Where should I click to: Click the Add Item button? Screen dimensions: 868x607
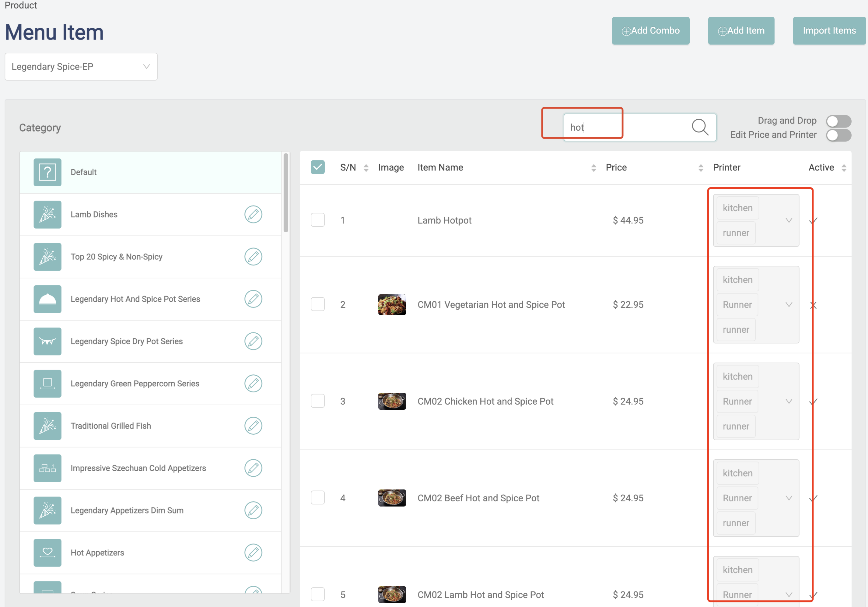pyautogui.click(x=741, y=31)
